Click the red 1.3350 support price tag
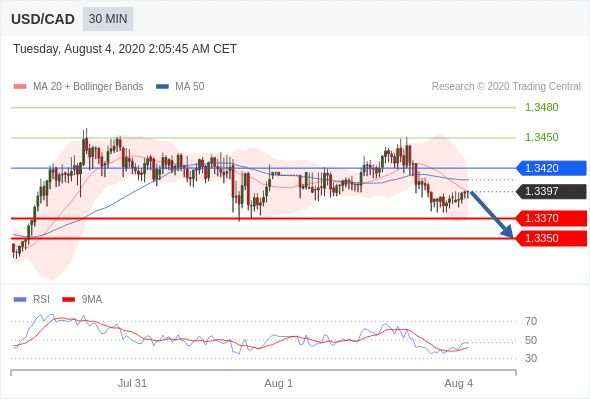The width and height of the screenshot is (590, 400). [x=551, y=239]
